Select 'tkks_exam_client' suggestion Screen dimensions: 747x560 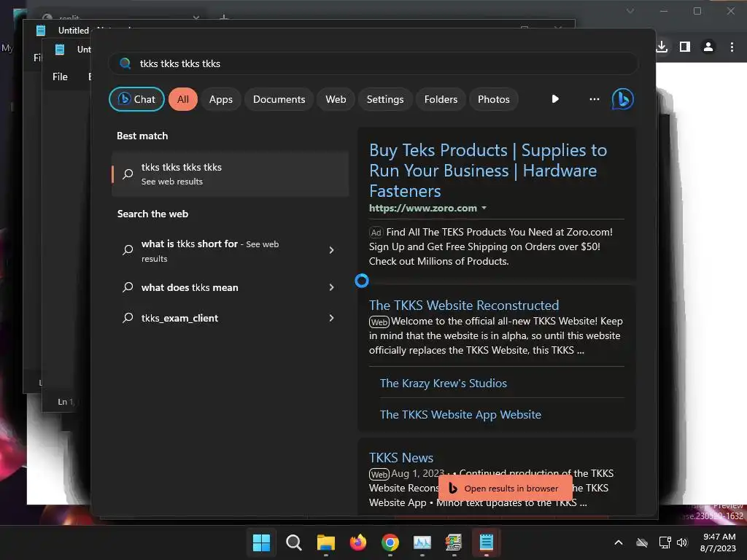pos(179,318)
